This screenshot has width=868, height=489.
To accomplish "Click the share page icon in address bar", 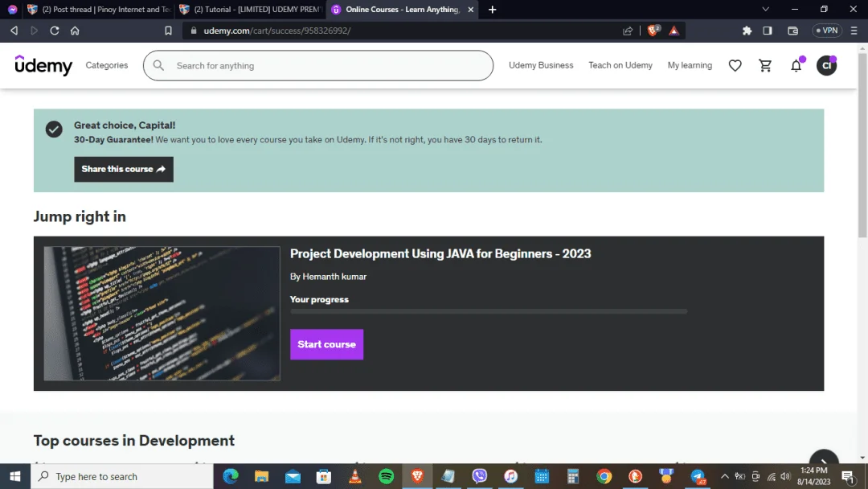I will coord(627,31).
